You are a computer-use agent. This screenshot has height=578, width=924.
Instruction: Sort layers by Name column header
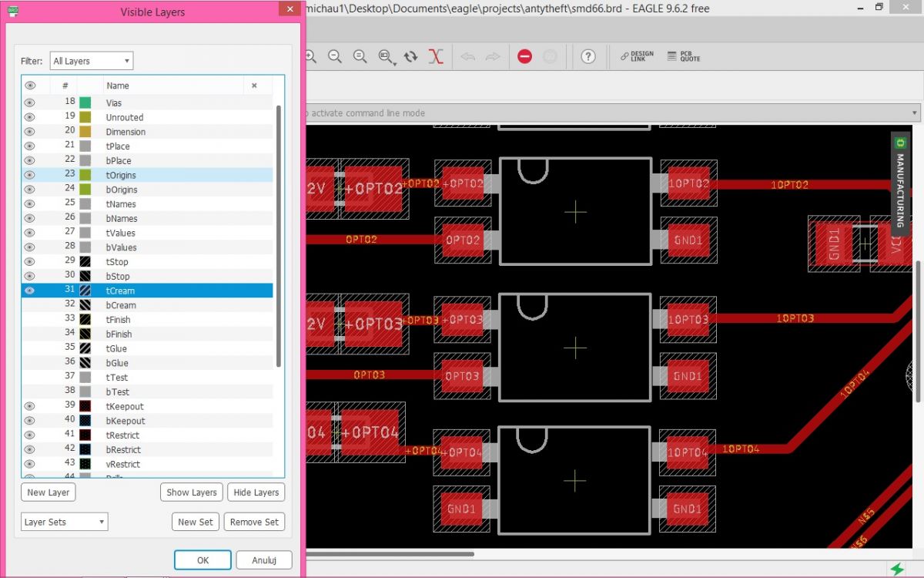(118, 86)
